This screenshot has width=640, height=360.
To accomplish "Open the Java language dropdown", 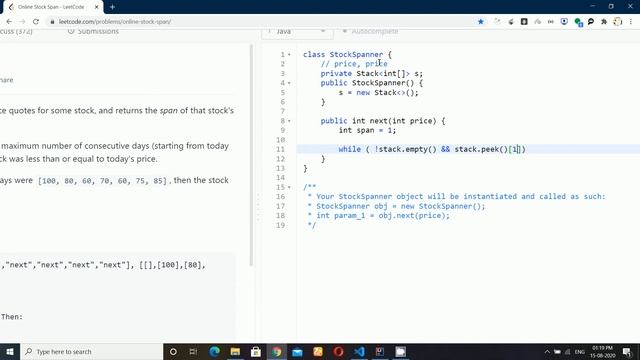I will pos(297,31).
